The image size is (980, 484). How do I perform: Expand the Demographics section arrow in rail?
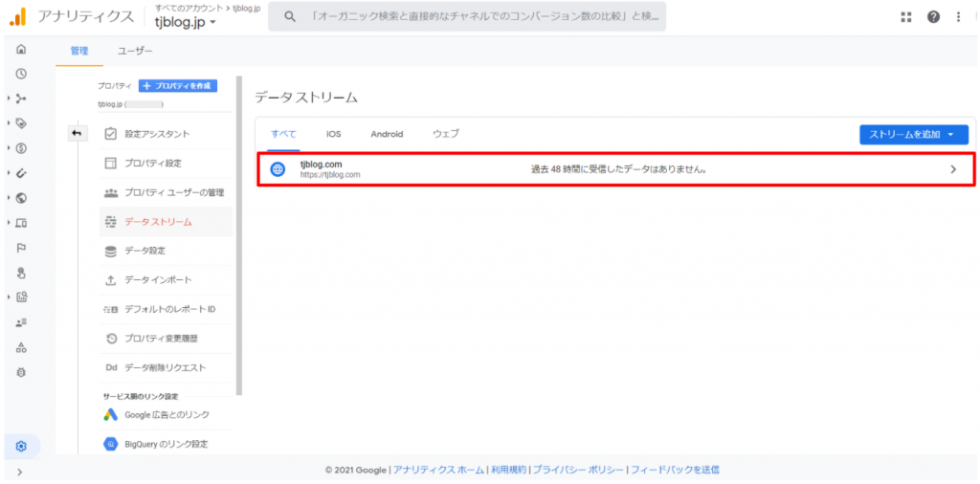9,198
